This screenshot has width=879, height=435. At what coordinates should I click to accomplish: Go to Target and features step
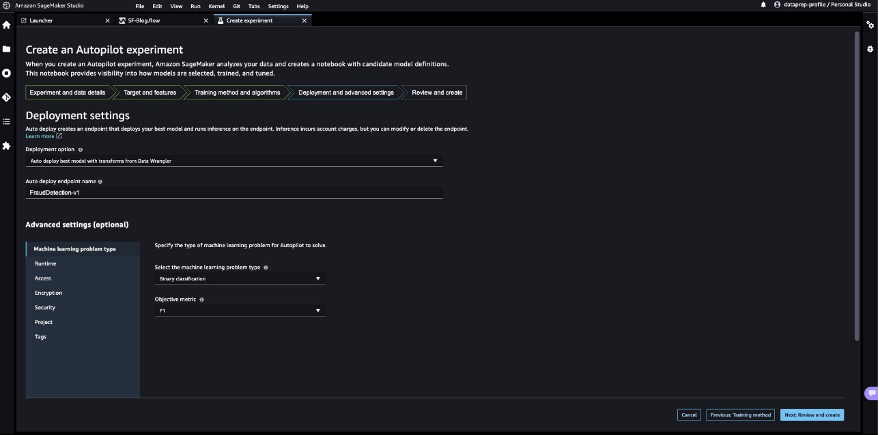(150, 92)
